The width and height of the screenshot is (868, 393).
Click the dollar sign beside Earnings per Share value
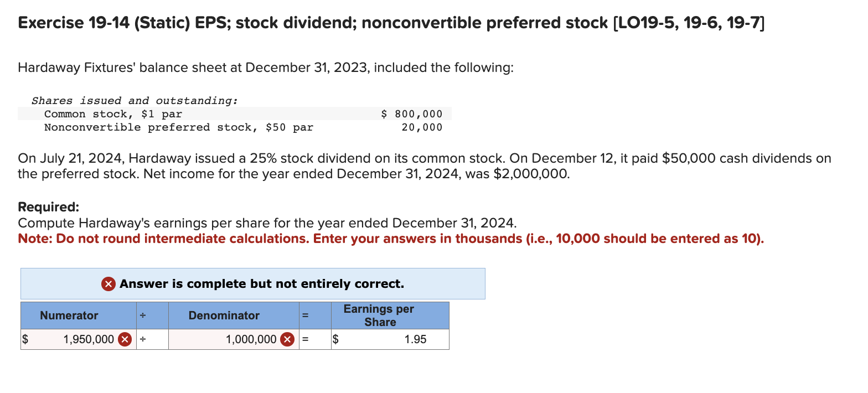pos(335,339)
